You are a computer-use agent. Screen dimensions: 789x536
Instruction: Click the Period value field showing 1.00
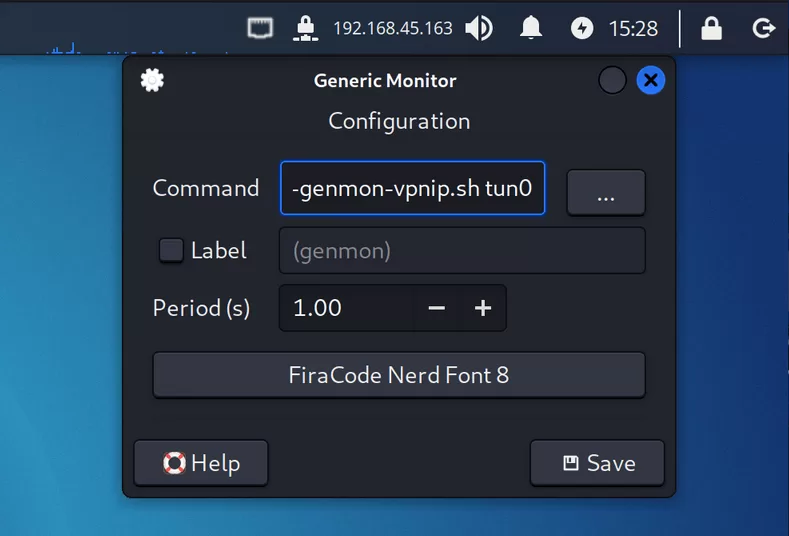click(x=346, y=308)
